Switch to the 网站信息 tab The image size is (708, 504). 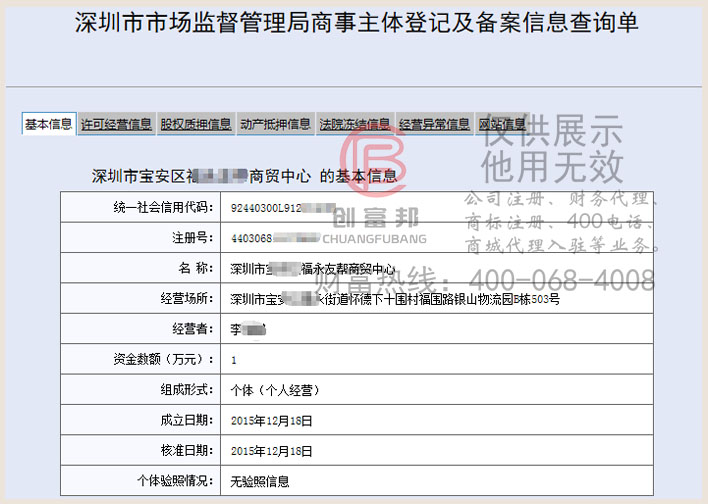pyautogui.click(x=502, y=124)
